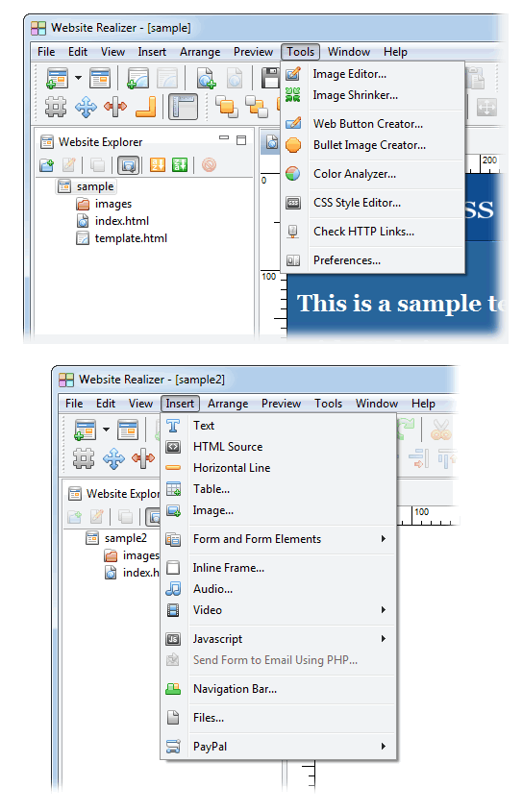Choose Preferences from the Tools menu
Viewport: 523px width, 812px height.
tap(346, 260)
